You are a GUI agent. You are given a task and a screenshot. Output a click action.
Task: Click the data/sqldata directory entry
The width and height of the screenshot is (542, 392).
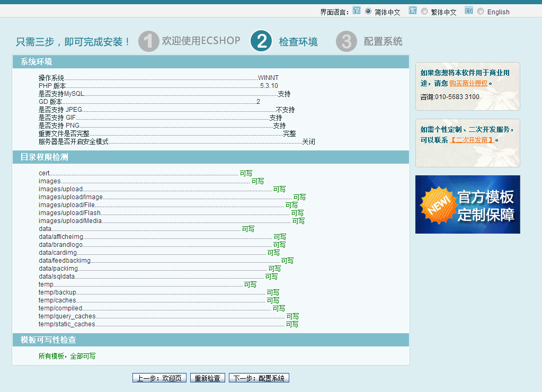56,277
